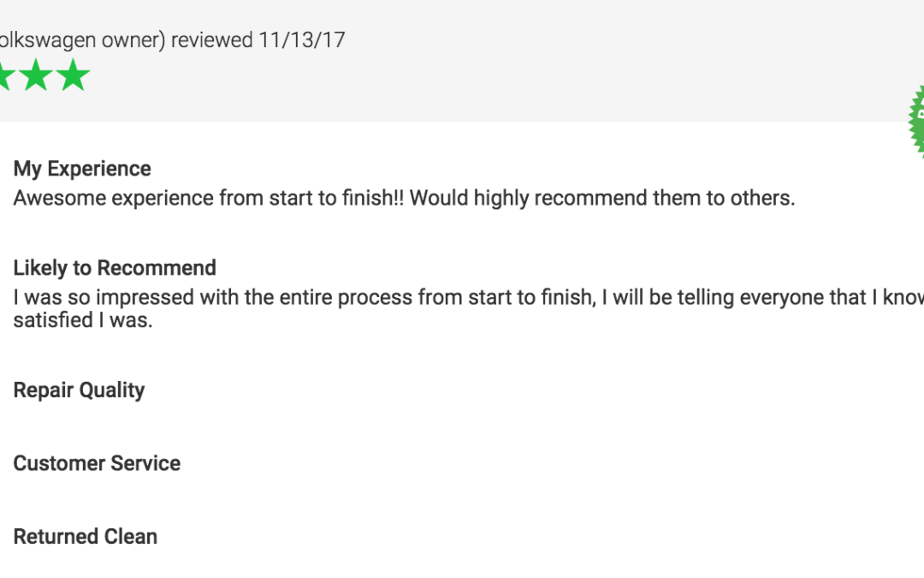Viewport: 924px width, 578px height.
Task: Click the green verified badge at right edge
Action: click(x=916, y=121)
